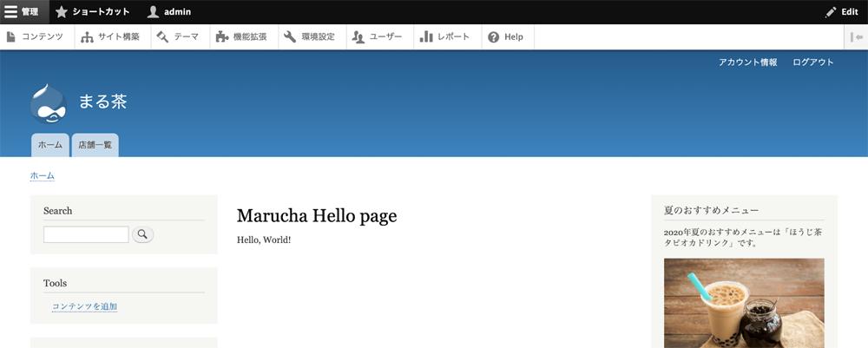Click the 夏のおすすめメニュー block title
868x348 pixels.
[x=711, y=211]
